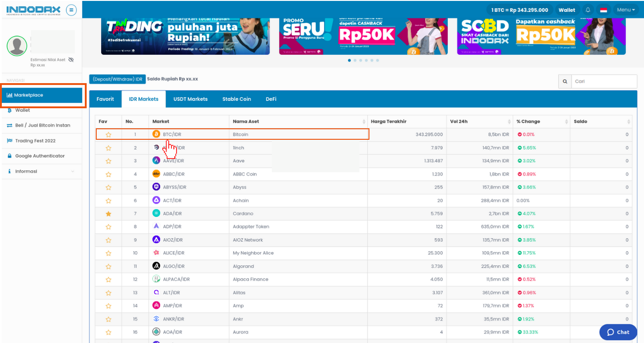Sort table by Vol 24h column
Screen dimensions: 644x343
coord(480,121)
